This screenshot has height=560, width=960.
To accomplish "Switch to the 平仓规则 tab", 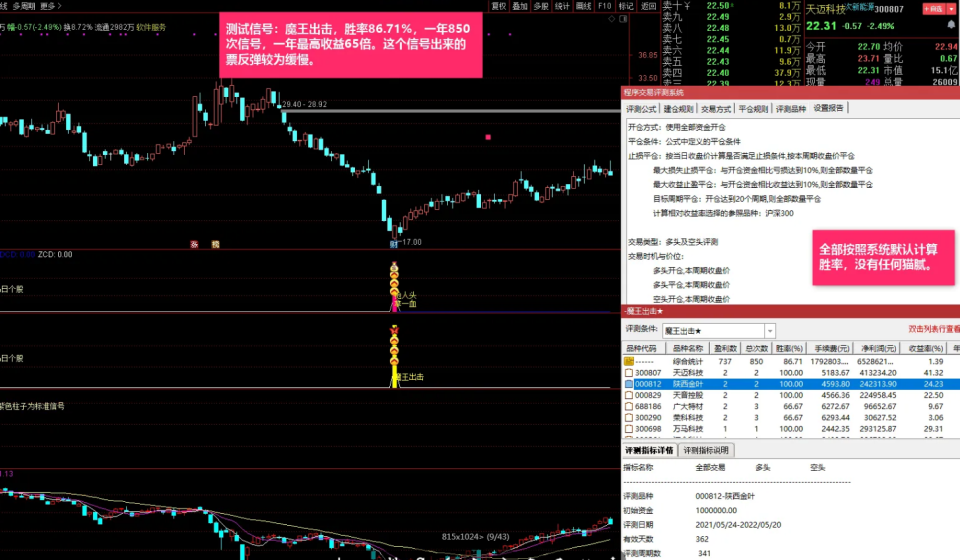I will pos(753,108).
